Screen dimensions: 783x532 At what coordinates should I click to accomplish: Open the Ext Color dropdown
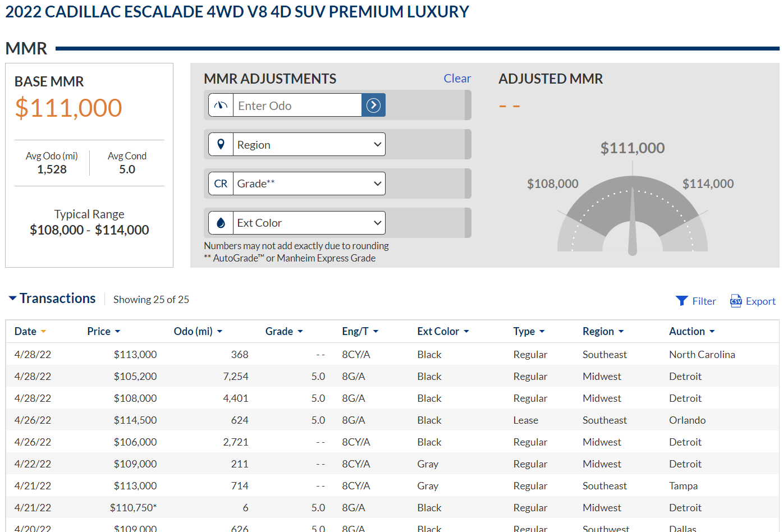point(309,223)
